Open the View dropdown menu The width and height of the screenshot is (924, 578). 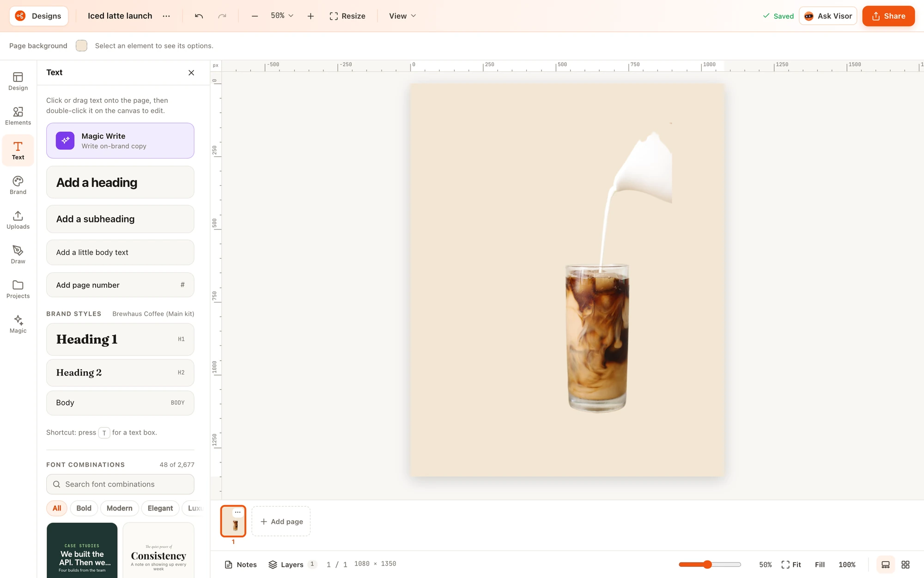pyautogui.click(x=402, y=16)
